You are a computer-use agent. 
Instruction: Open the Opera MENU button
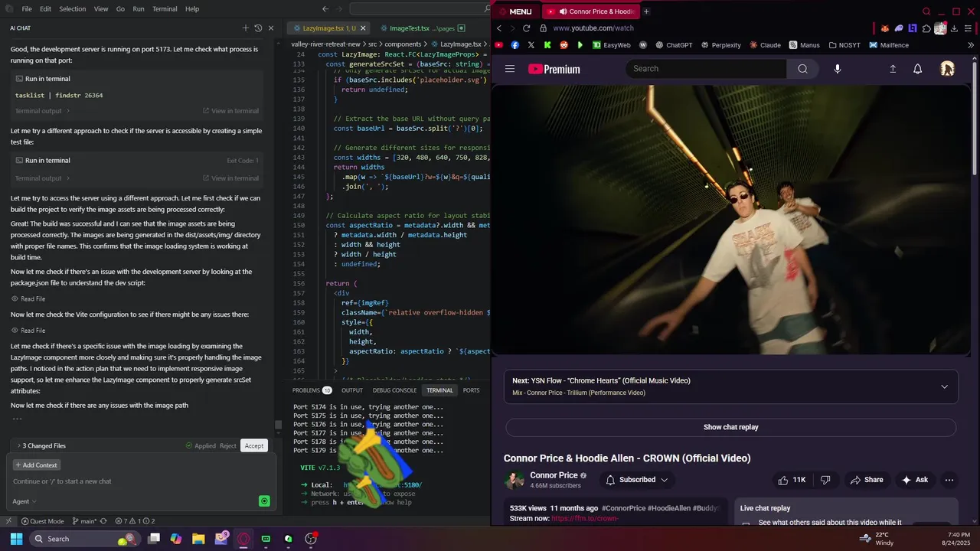(x=516, y=11)
